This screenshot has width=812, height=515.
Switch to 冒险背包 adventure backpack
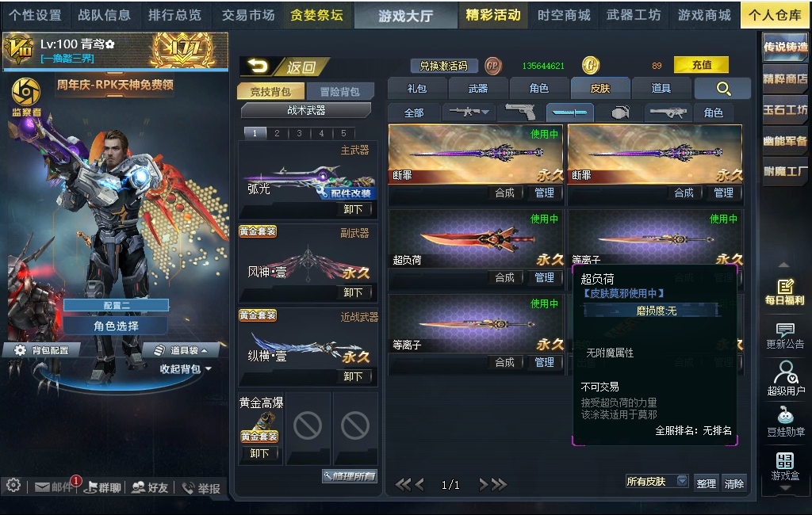coord(339,92)
